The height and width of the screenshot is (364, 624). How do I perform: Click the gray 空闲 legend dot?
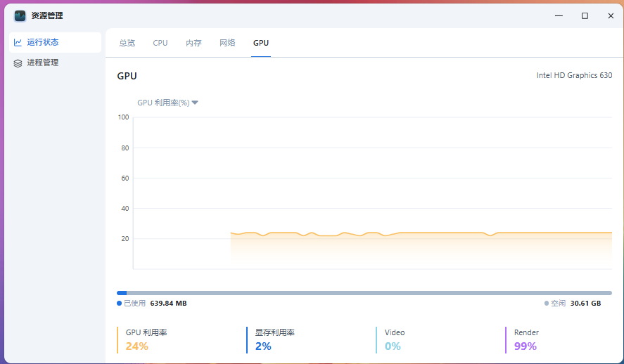click(x=547, y=303)
